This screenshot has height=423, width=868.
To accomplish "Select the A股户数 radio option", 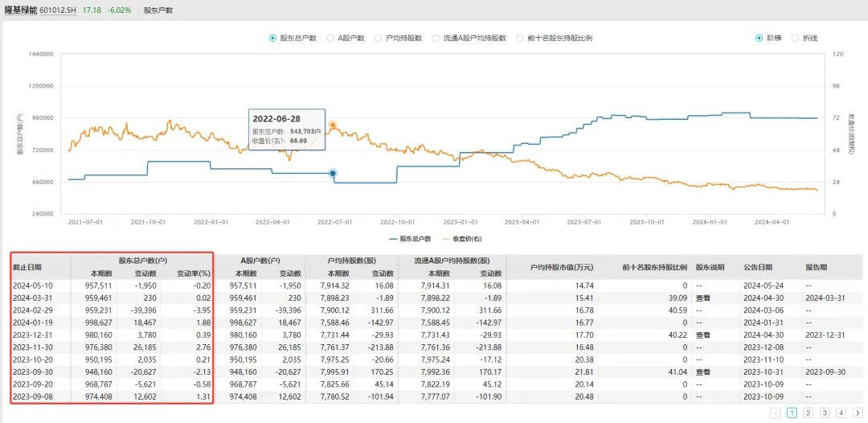I will click(x=330, y=38).
